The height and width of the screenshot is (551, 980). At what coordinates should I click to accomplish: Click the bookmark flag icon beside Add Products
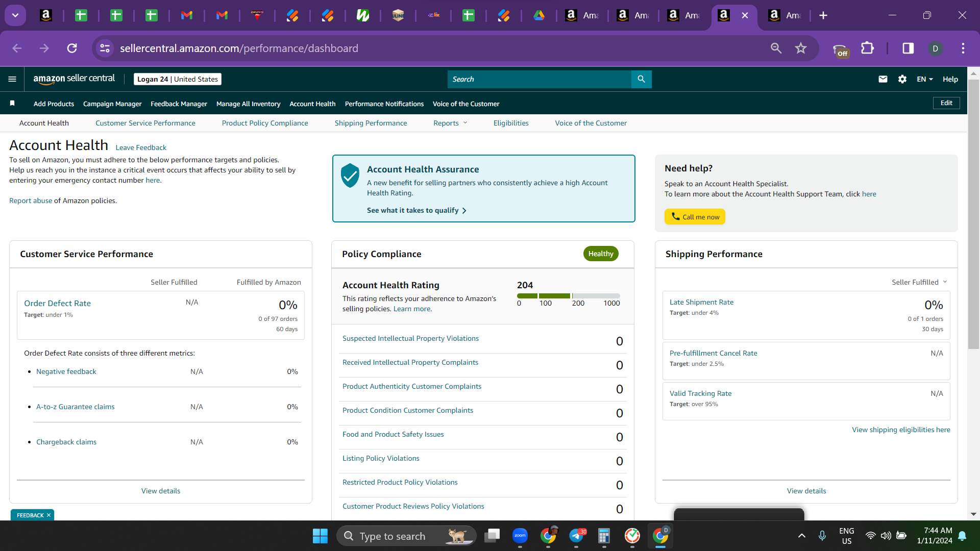pyautogui.click(x=12, y=104)
